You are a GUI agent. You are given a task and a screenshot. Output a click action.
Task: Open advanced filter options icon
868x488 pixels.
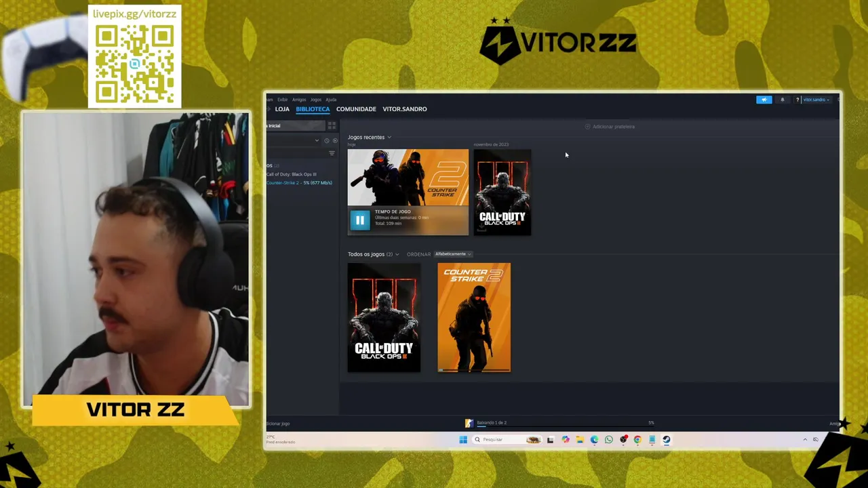click(x=332, y=153)
